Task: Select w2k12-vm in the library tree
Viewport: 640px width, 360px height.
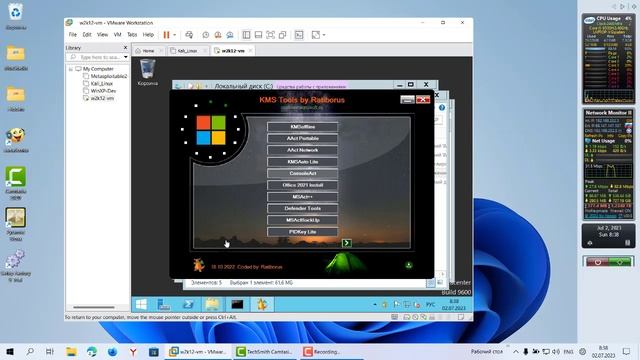Action: click(98, 98)
